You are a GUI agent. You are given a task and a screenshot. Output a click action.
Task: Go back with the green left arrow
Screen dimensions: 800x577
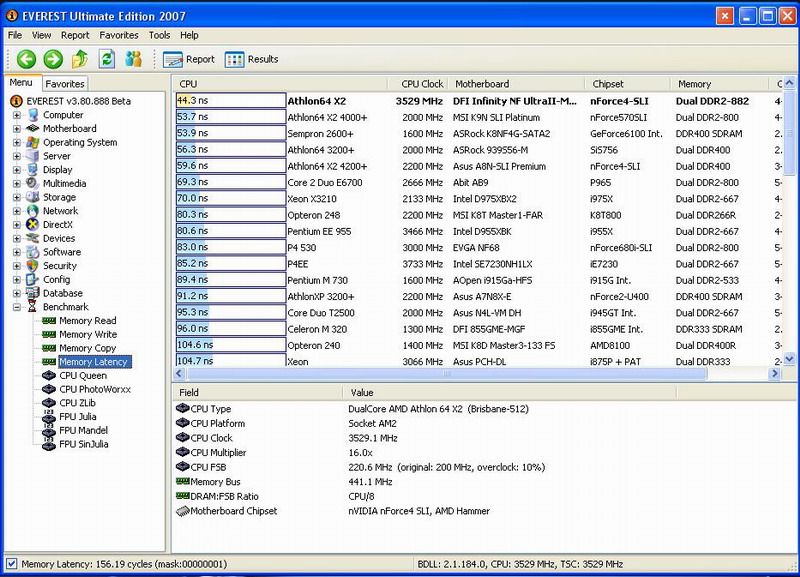27,59
